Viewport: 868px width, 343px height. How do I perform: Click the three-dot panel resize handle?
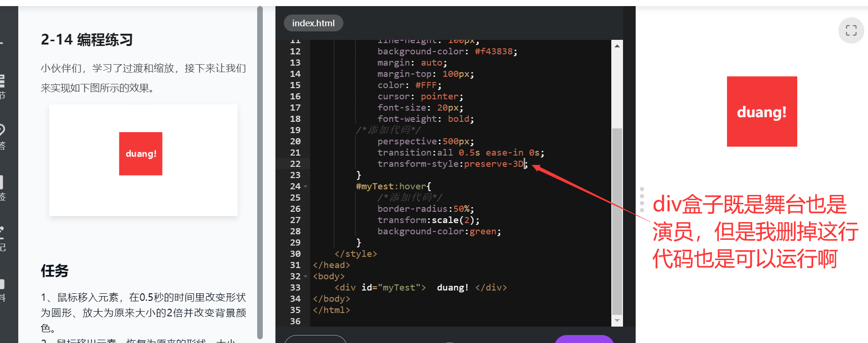[x=642, y=200]
